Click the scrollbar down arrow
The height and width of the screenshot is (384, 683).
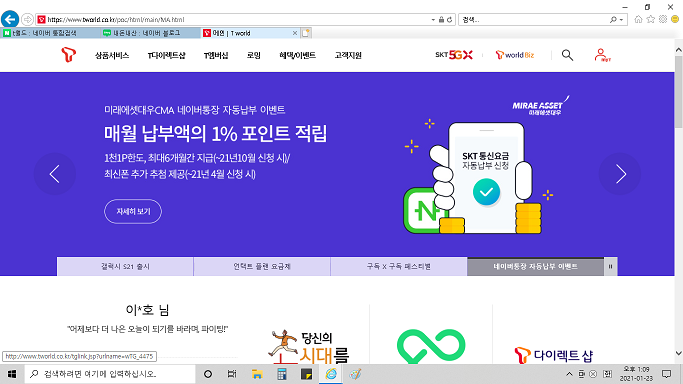tap(679, 353)
